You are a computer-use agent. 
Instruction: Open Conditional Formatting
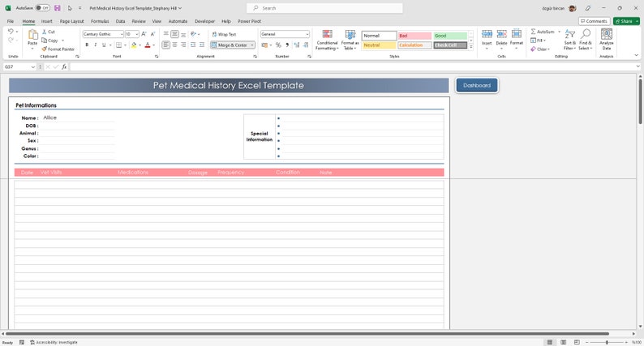point(327,40)
